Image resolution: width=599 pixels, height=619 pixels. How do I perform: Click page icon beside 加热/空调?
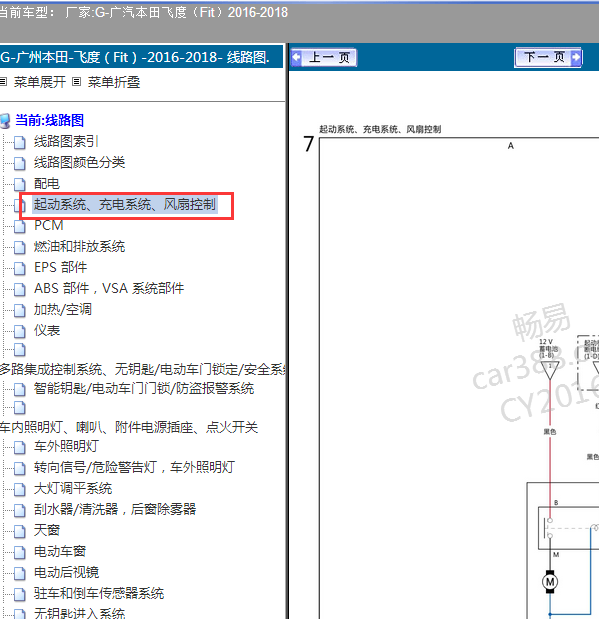coord(20,310)
